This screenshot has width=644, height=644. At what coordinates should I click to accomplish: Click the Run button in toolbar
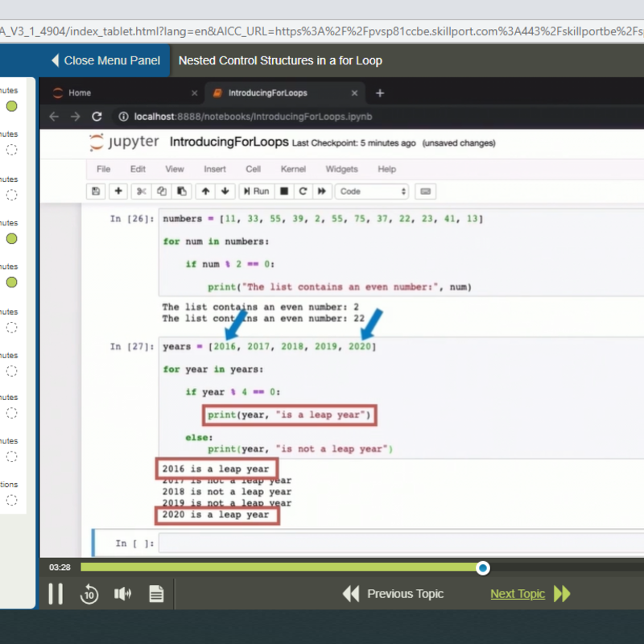coord(257,192)
